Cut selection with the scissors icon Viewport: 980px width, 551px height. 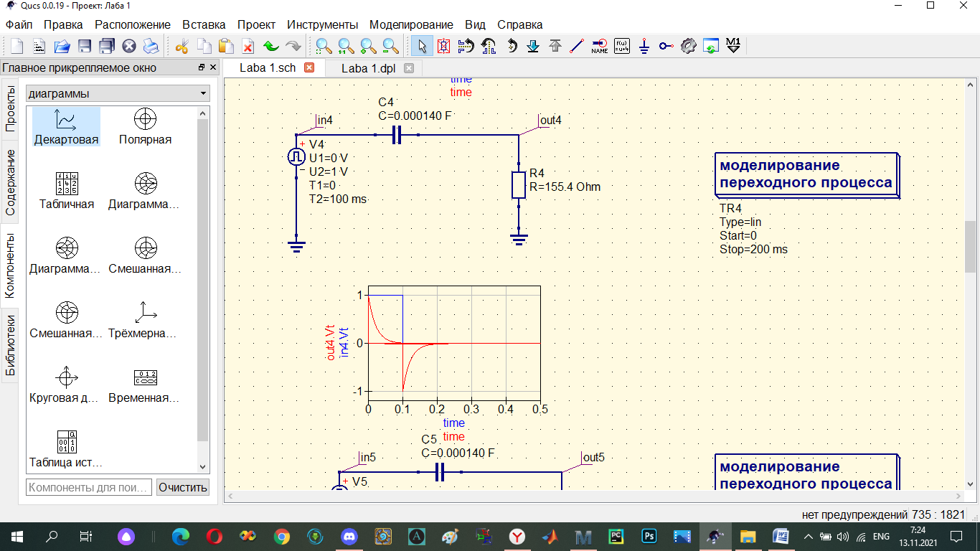182,47
